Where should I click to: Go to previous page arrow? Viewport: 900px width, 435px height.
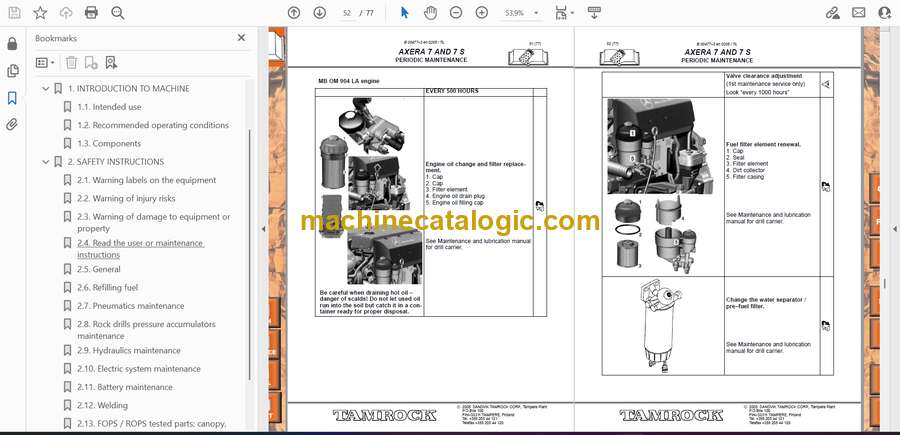[294, 13]
